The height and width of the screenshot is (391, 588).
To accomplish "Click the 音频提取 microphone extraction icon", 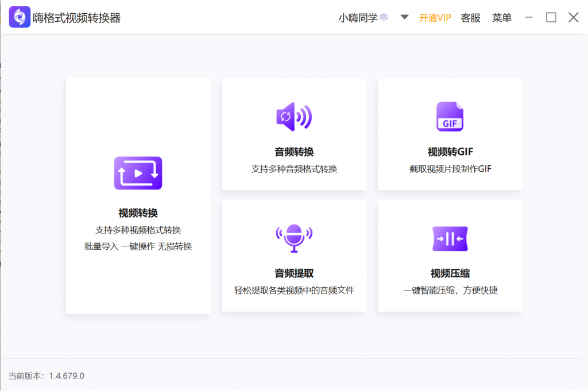I will (294, 238).
